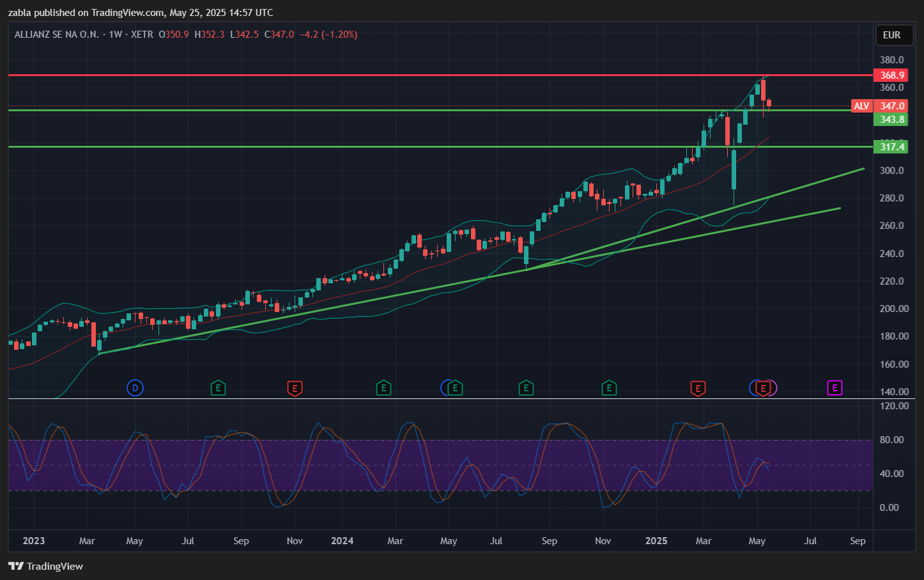Click the 2024 label on time axis
The image size is (924, 580).
343,541
